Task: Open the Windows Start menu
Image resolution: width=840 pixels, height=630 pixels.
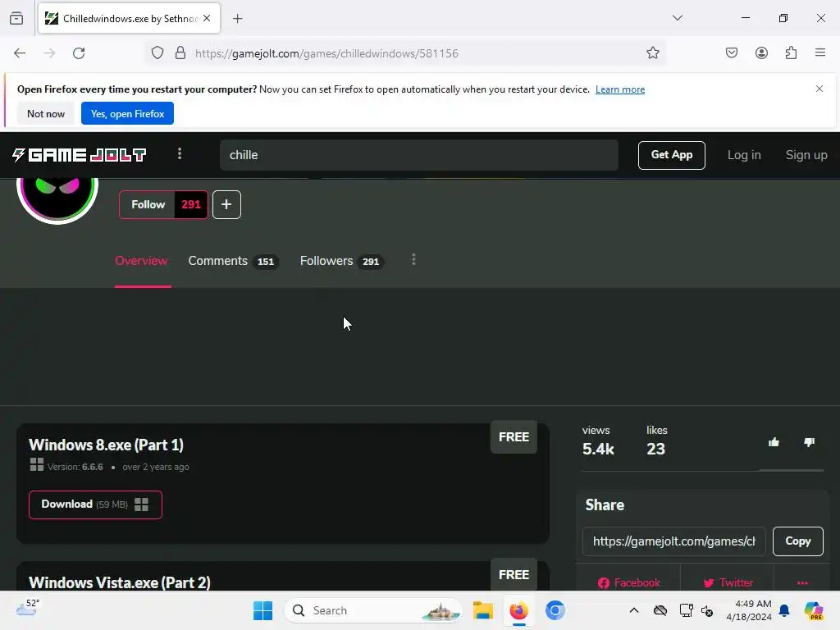Action: [262, 610]
